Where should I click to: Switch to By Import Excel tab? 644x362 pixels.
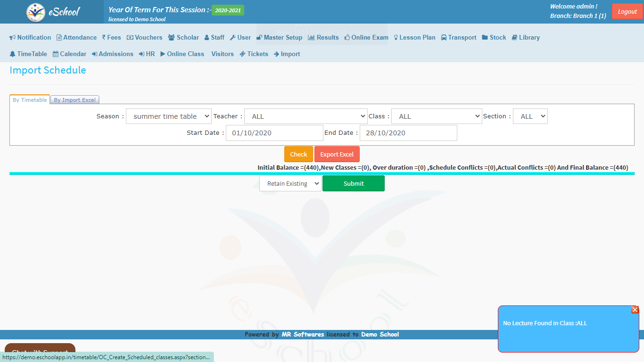coord(74,100)
